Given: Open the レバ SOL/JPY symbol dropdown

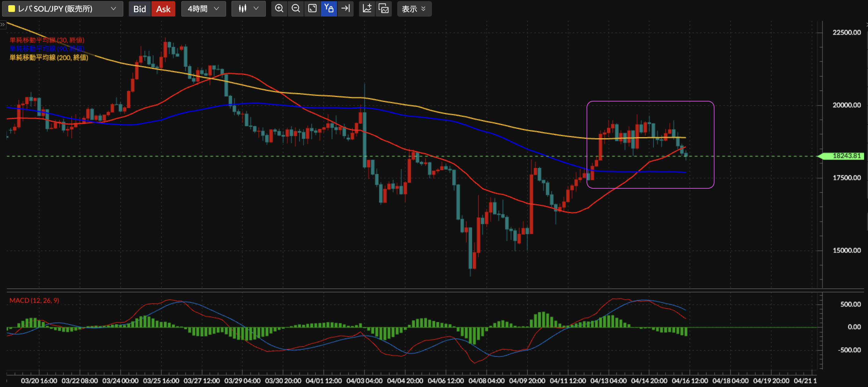Looking at the screenshot, I should (x=63, y=9).
